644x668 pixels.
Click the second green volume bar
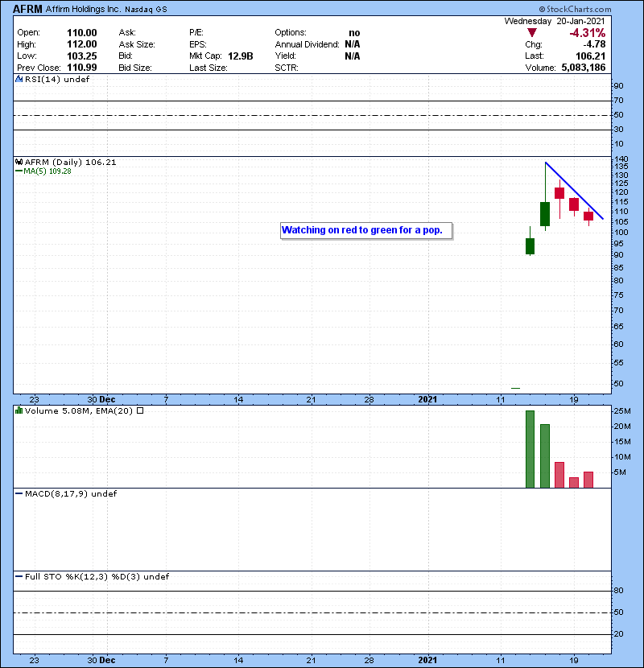545,456
